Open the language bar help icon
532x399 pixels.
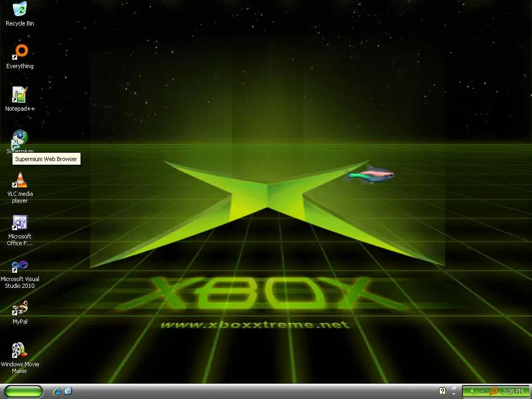(442, 391)
